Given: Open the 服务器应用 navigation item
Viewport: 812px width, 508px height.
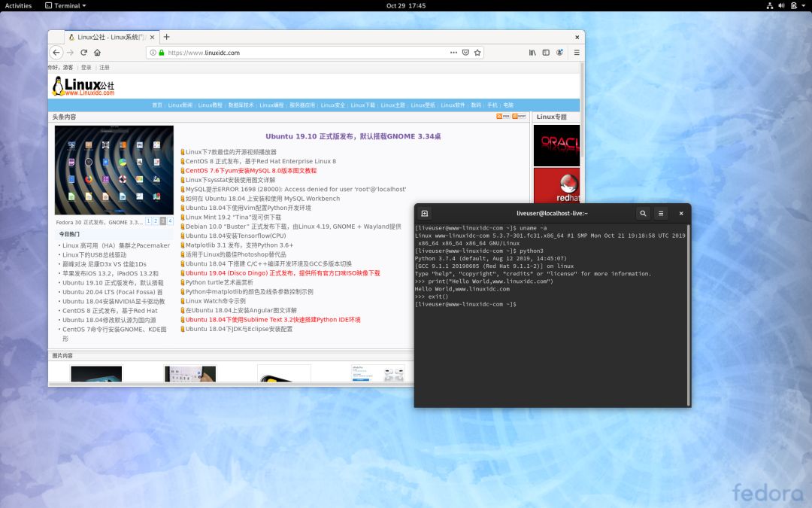Looking at the screenshot, I should 302,105.
